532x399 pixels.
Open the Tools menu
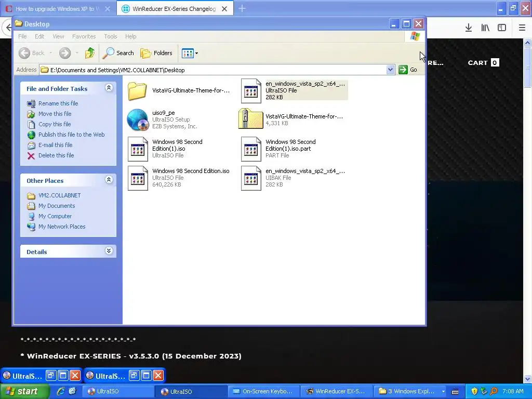click(110, 36)
